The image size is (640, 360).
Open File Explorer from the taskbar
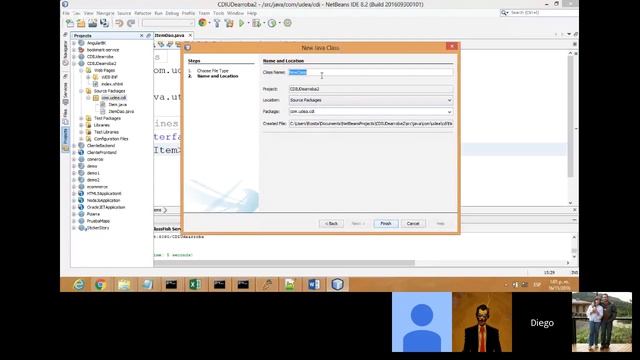pyautogui.click(x=124, y=284)
